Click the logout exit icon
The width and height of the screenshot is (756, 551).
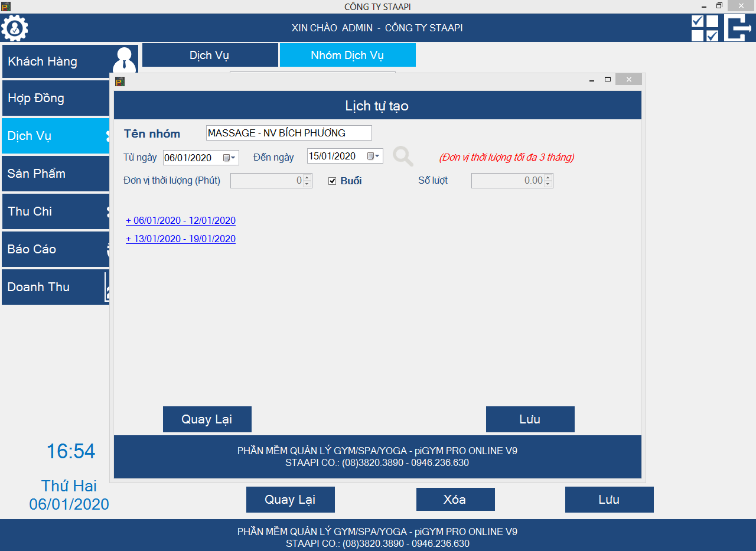pyautogui.click(x=738, y=28)
